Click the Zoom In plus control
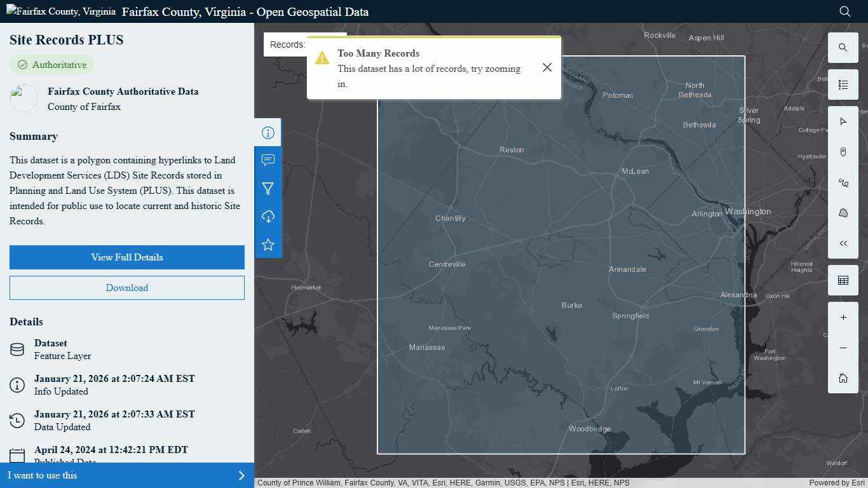The width and height of the screenshot is (868, 488). click(843, 317)
